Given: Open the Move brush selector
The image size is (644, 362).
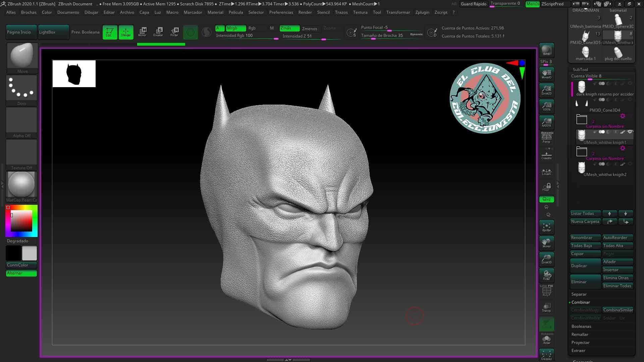Looking at the screenshot, I should [x=22, y=58].
